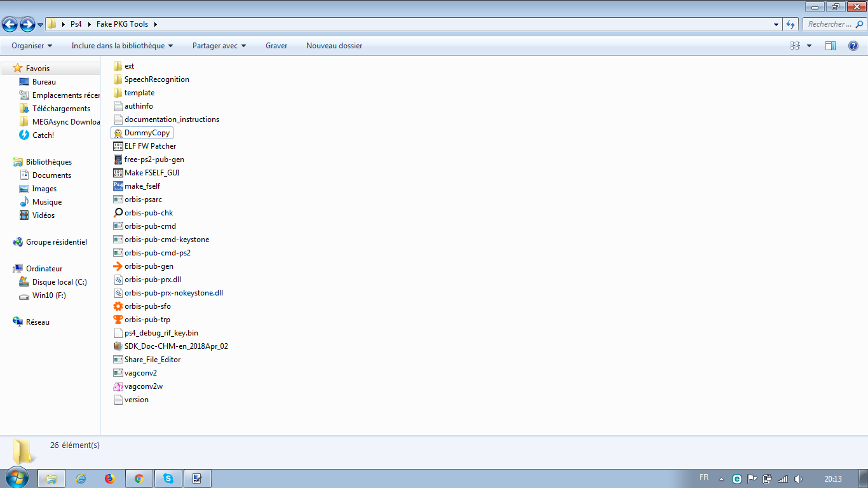Screen dimensions: 868x488
Task: Open the ext folder icon
Action: pos(118,66)
